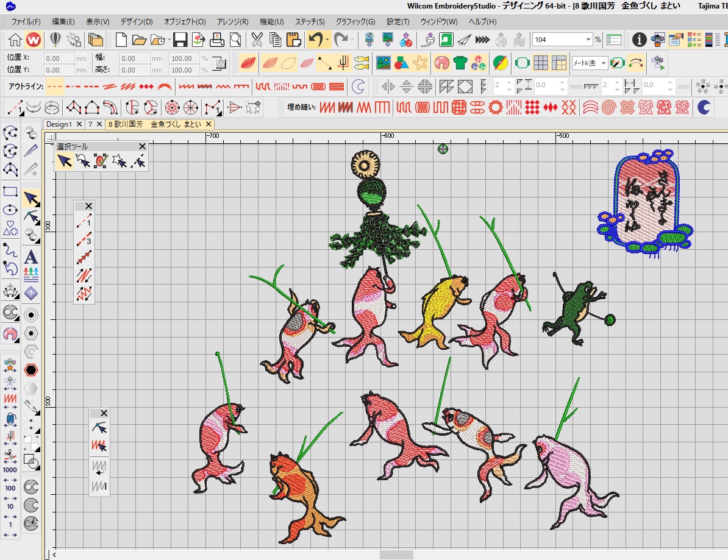
Task: Open the ステッチ(S) menu
Action: click(310, 22)
